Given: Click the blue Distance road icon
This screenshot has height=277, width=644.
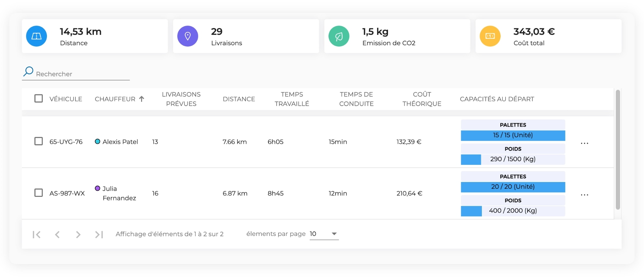Looking at the screenshot, I should (x=36, y=36).
